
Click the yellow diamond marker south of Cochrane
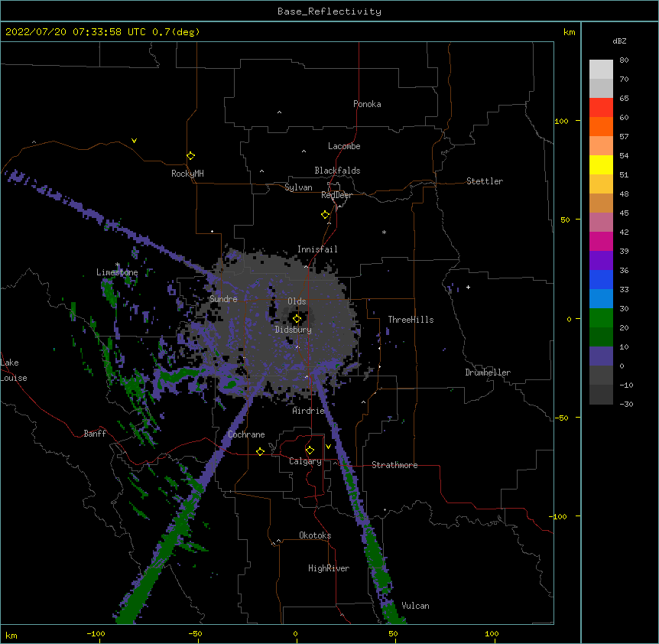[260, 451]
